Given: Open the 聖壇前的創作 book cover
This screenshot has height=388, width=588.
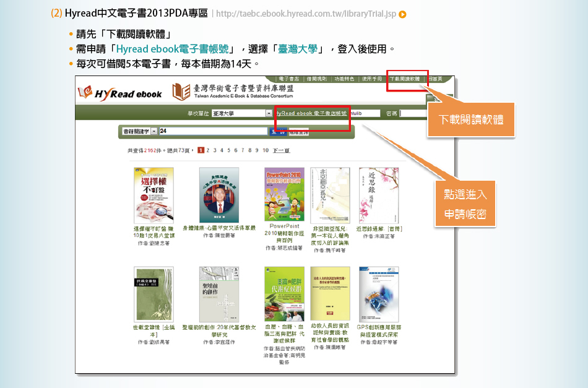Looking at the screenshot, I should tap(219, 295).
